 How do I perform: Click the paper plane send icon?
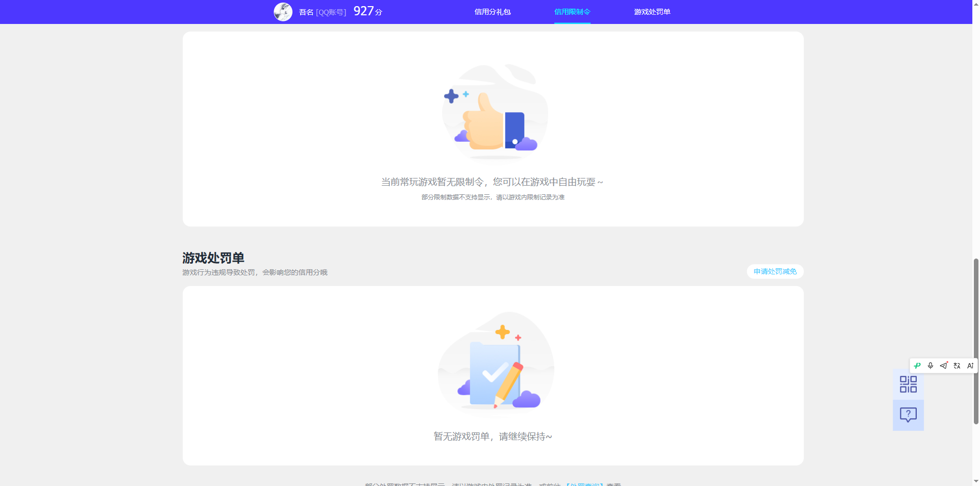pyautogui.click(x=944, y=366)
